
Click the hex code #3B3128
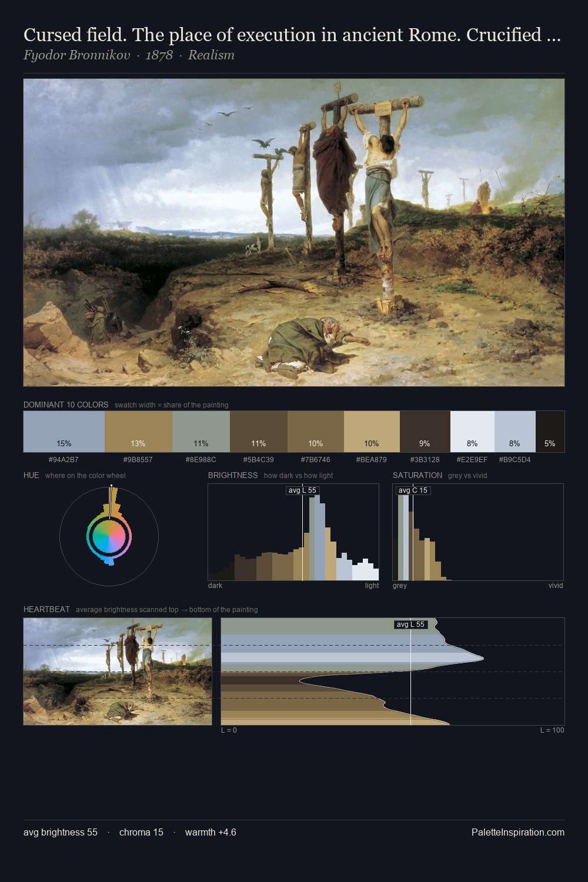(425, 460)
